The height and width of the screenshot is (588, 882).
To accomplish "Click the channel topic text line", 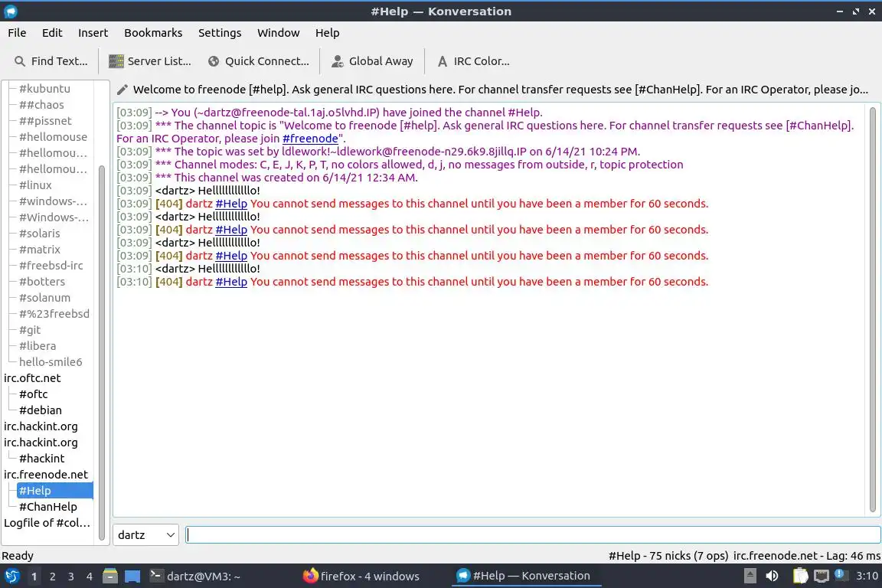I will [500, 90].
